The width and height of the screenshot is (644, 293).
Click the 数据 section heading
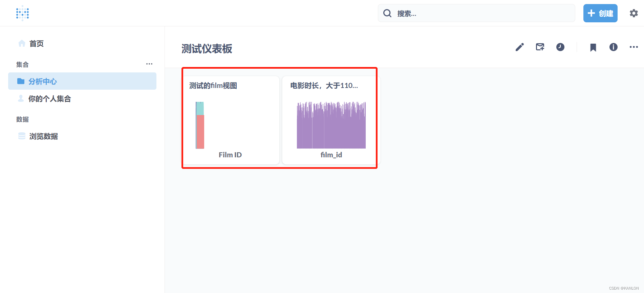[22, 119]
